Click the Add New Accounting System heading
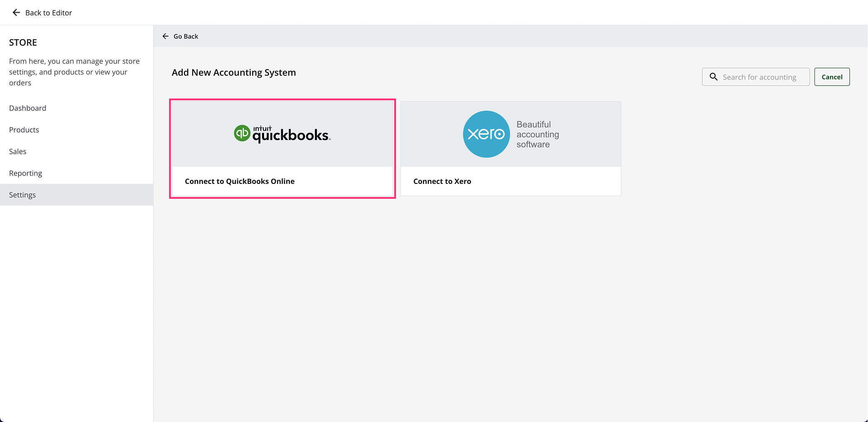Viewport: 868px width, 422px height. [x=234, y=72]
